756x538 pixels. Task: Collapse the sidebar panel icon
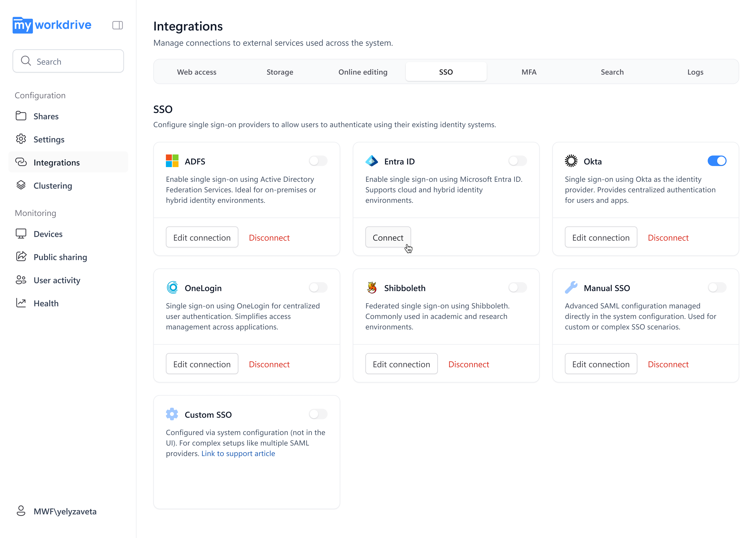(117, 25)
